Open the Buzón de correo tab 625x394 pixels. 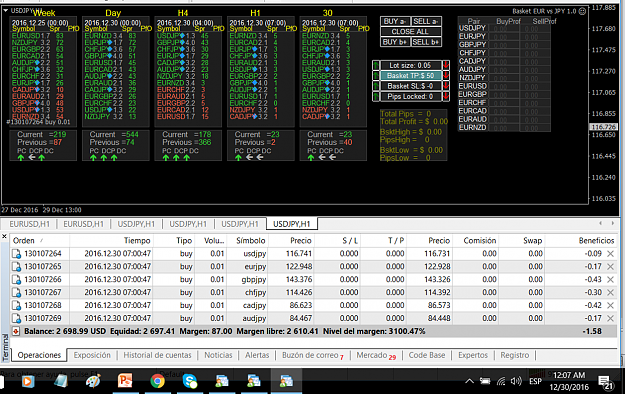click(312, 355)
